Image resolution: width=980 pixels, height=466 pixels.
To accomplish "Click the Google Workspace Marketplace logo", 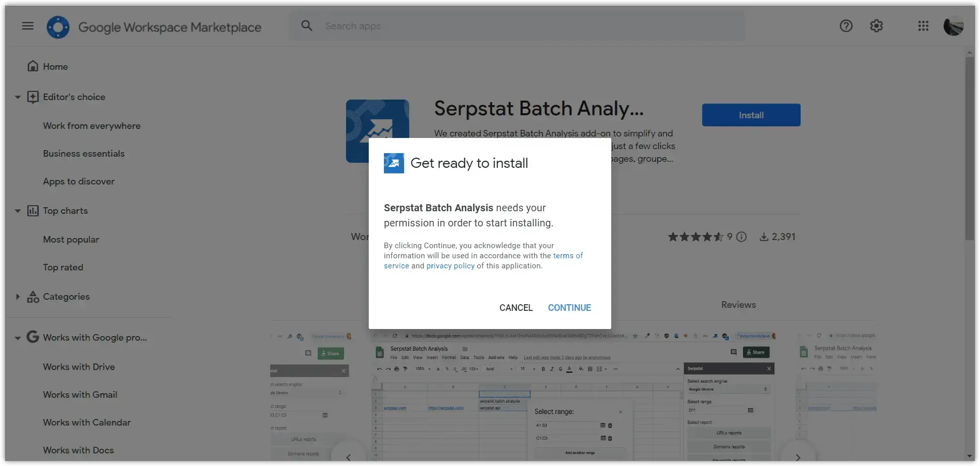I will click(58, 27).
